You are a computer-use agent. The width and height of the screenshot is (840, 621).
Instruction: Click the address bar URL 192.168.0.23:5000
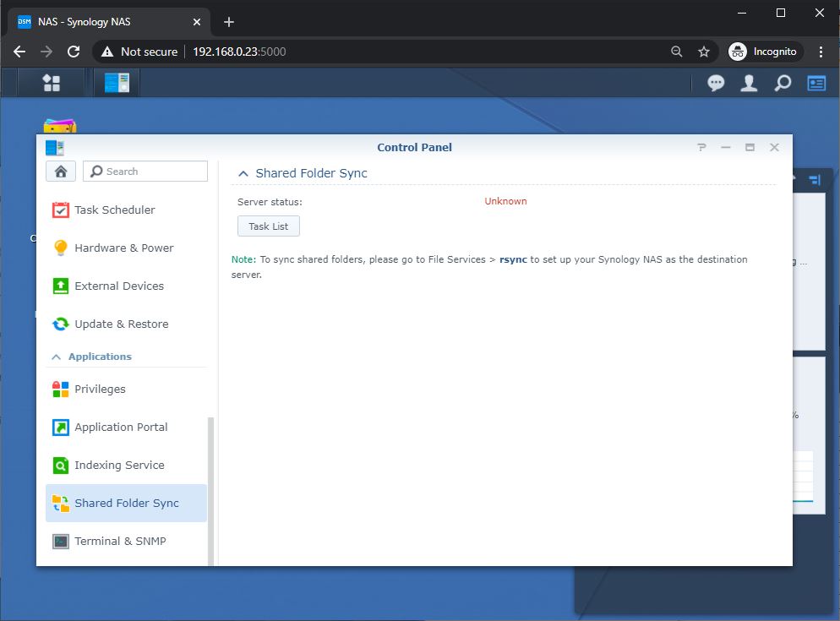click(x=239, y=52)
